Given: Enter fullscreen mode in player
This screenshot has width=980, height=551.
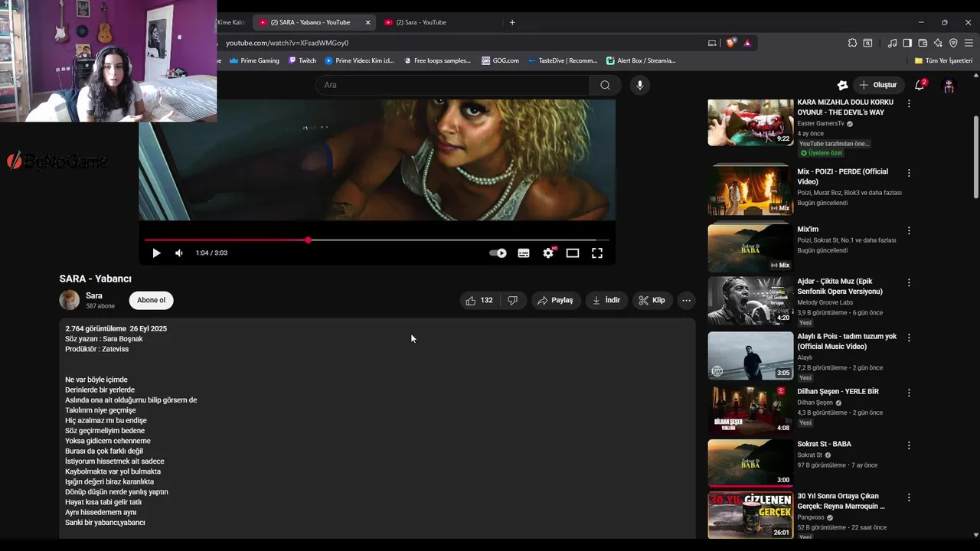Looking at the screenshot, I should coord(597,253).
